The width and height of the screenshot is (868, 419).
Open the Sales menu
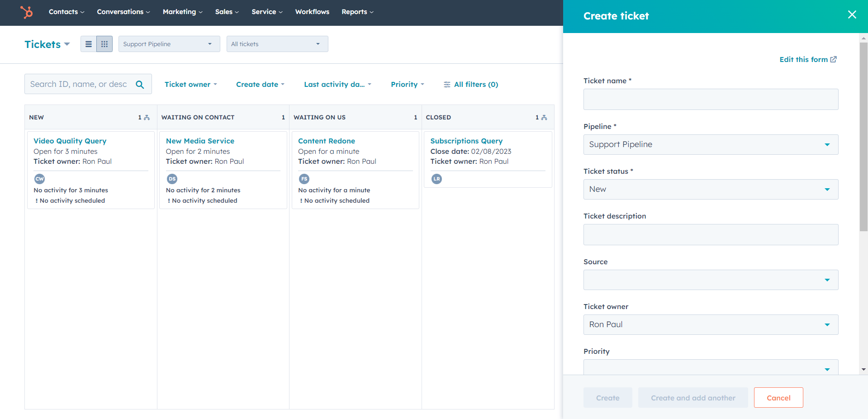(x=227, y=12)
